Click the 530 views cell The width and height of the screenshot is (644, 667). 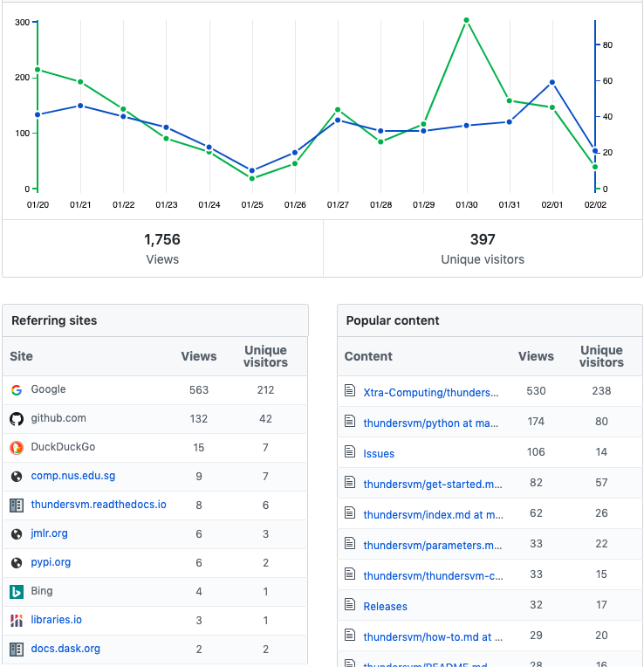click(x=536, y=391)
